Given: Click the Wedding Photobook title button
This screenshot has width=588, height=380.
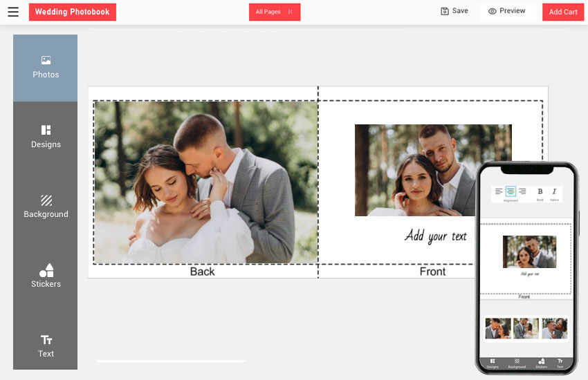Looking at the screenshot, I should (x=73, y=12).
